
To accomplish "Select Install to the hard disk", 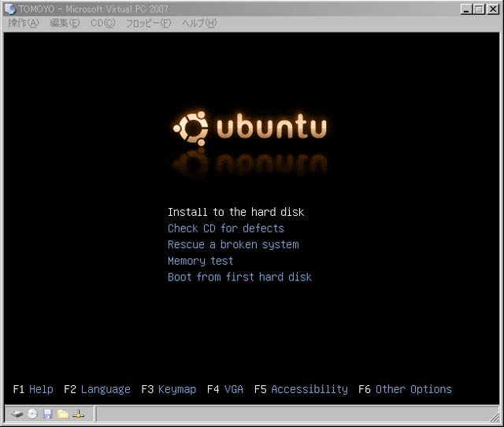I will (x=235, y=212).
